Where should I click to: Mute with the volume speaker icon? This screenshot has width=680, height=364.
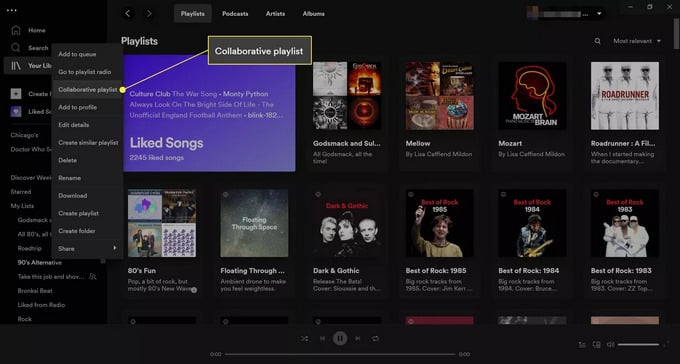(611, 344)
